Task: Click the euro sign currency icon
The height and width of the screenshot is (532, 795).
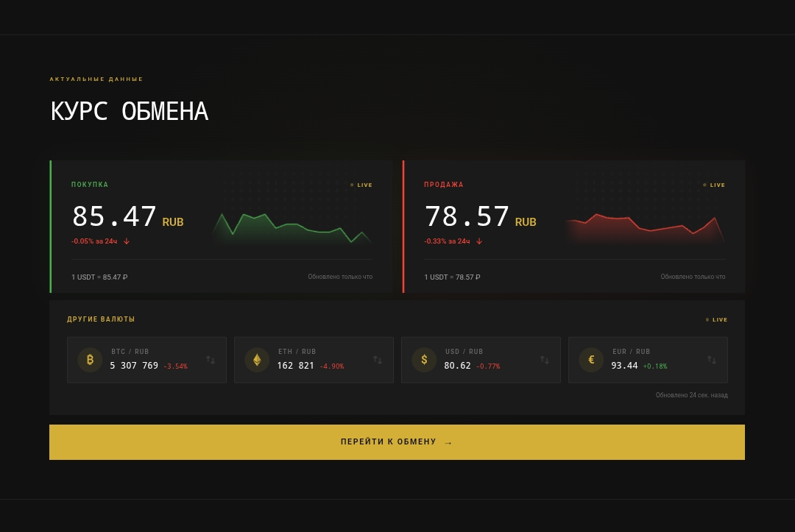Action: 591,360
